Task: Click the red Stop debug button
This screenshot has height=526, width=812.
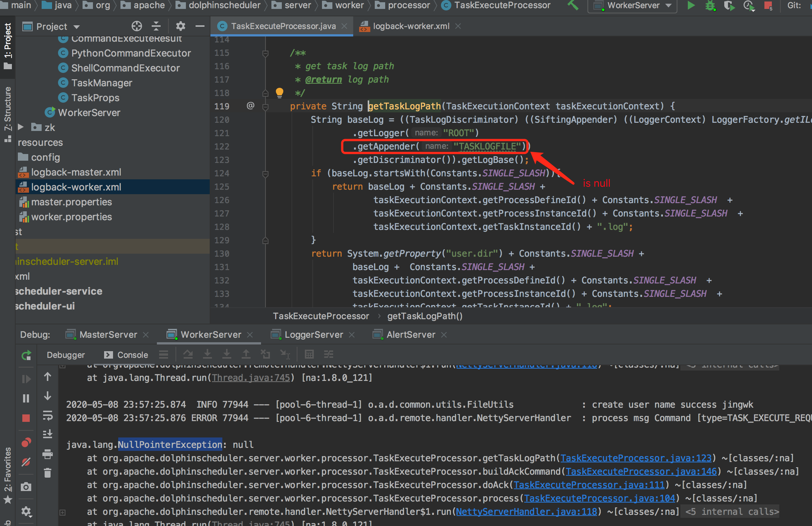Action: tap(26, 418)
